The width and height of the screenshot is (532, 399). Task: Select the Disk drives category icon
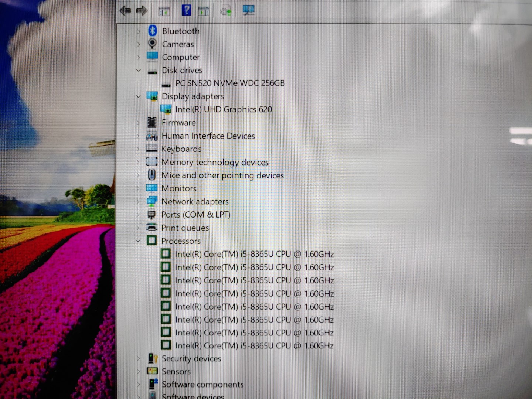click(x=152, y=72)
